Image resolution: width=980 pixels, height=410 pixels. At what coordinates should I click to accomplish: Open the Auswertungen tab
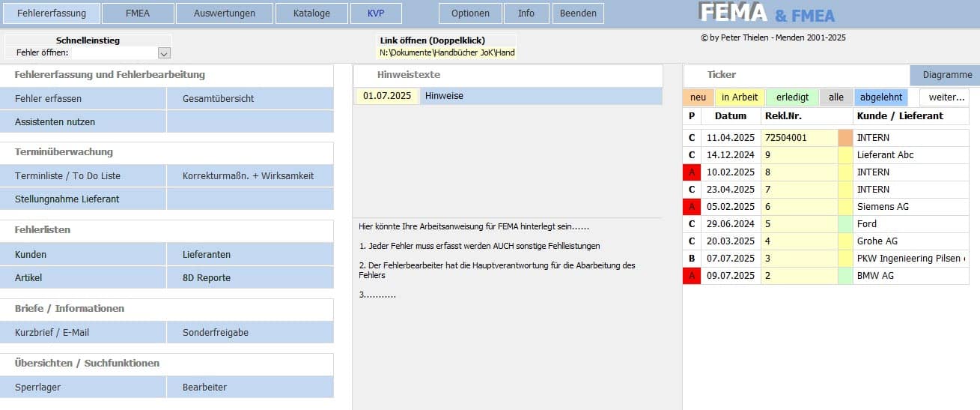point(224,13)
